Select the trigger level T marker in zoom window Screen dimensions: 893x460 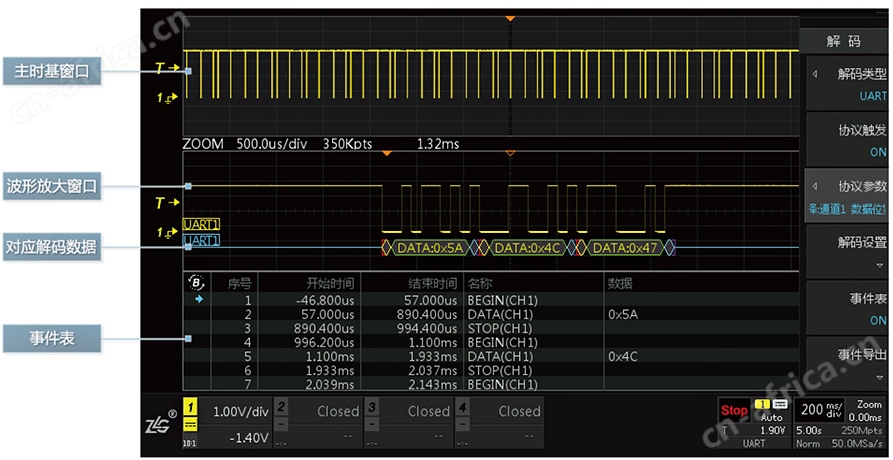pos(167,202)
